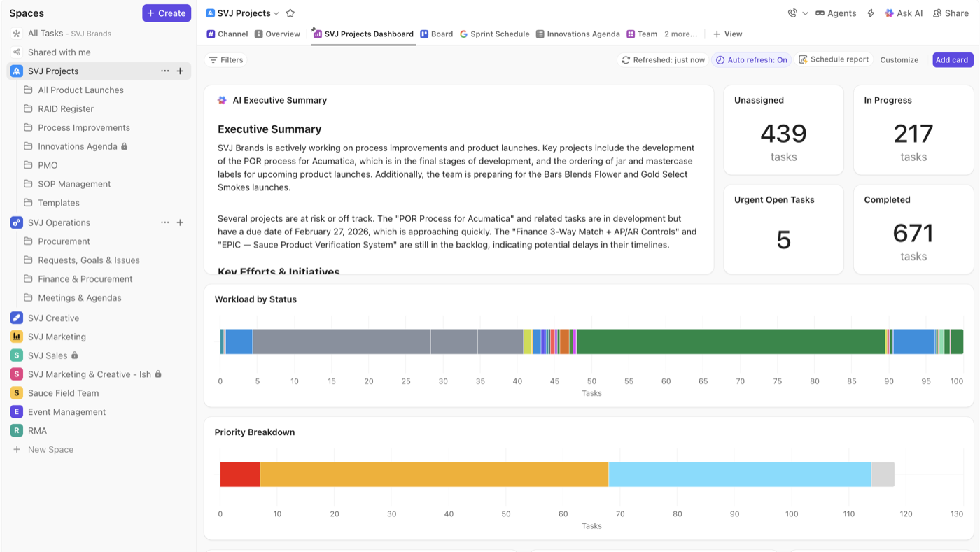Click the Create button in the sidebar

[167, 13]
